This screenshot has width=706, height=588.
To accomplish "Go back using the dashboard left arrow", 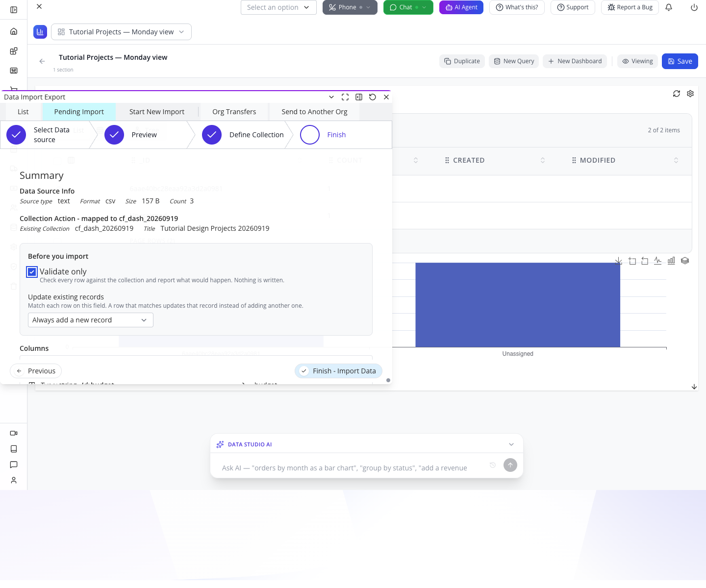I will 42,61.
